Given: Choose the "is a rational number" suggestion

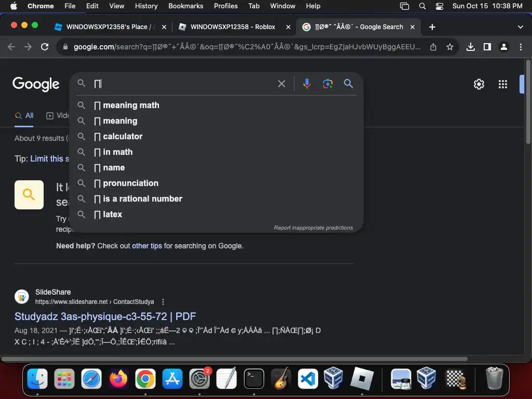Looking at the screenshot, I should point(216,199).
